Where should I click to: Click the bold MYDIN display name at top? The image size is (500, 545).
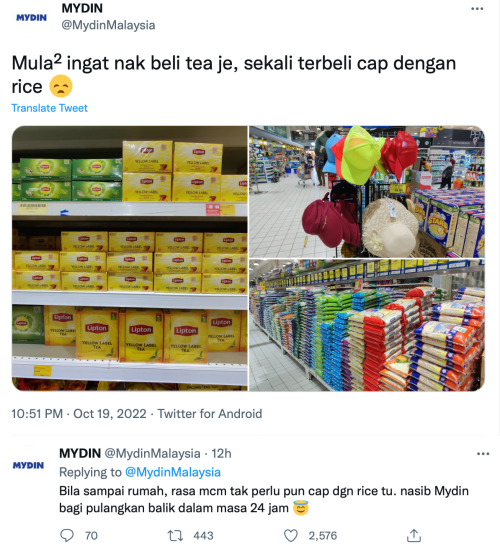[82, 8]
